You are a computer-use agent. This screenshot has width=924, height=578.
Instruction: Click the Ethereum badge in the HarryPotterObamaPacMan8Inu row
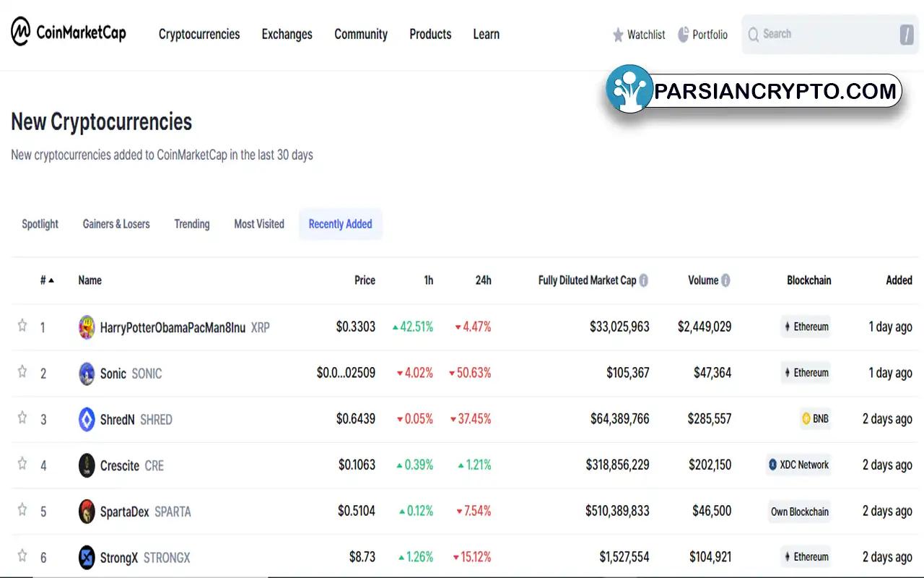[x=806, y=327]
